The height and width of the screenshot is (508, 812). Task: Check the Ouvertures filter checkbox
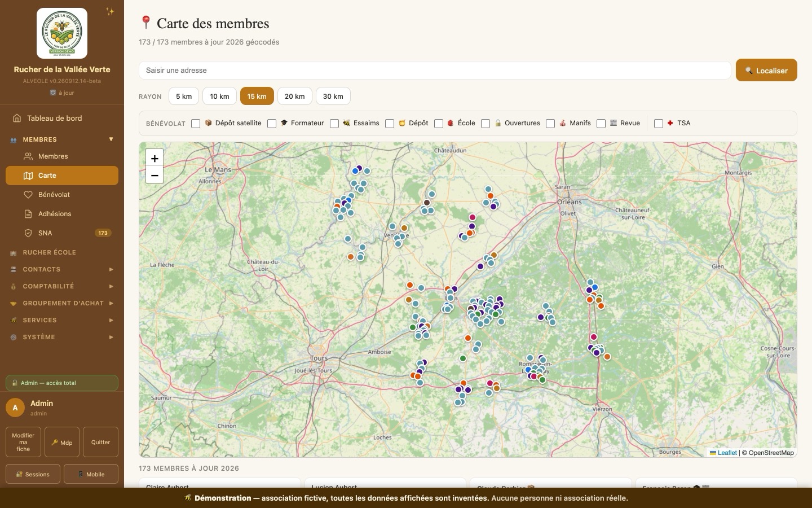tap(486, 124)
